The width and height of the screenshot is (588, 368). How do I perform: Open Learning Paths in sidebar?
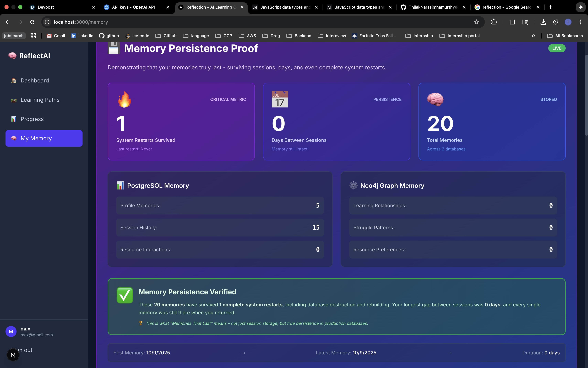(40, 100)
